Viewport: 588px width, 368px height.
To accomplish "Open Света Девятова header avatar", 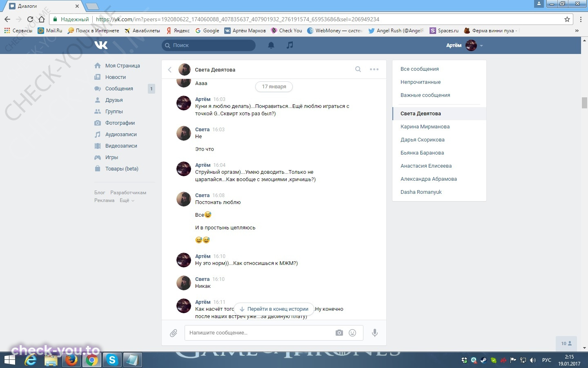I will tap(185, 70).
